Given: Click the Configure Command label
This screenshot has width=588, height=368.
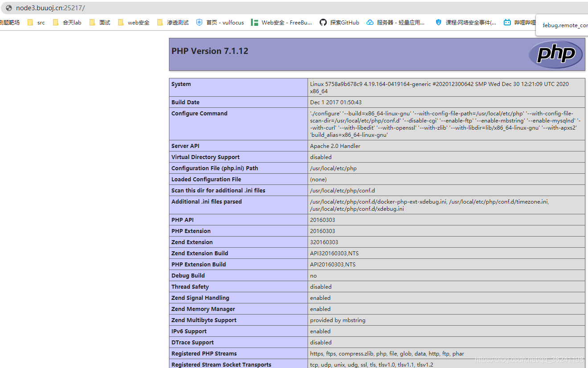Looking at the screenshot, I should [199, 114].
